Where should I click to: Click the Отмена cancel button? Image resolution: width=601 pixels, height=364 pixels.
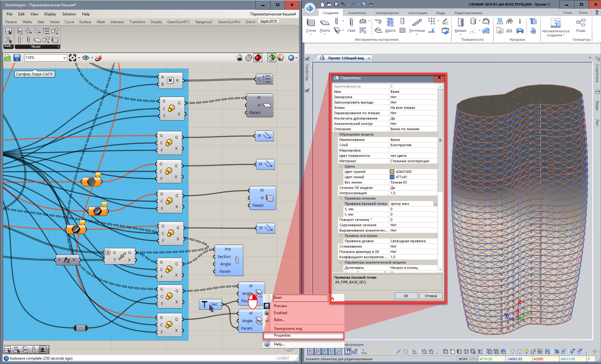[430, 296]
